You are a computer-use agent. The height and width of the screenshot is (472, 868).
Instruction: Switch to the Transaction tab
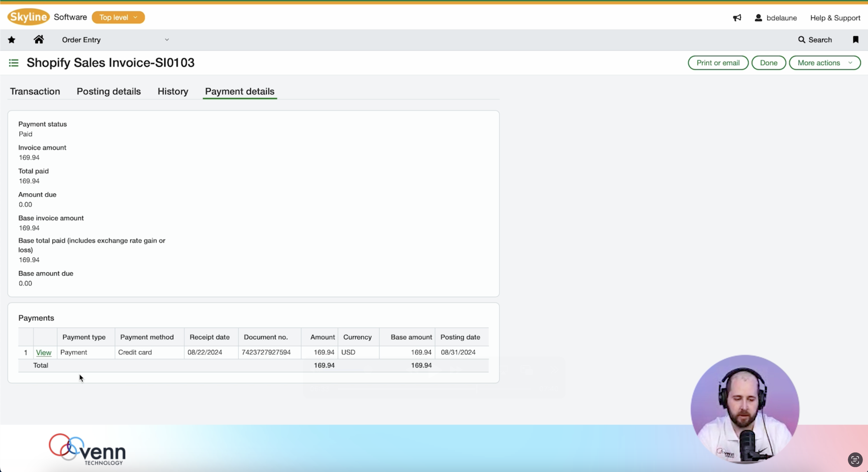point(35,91)
